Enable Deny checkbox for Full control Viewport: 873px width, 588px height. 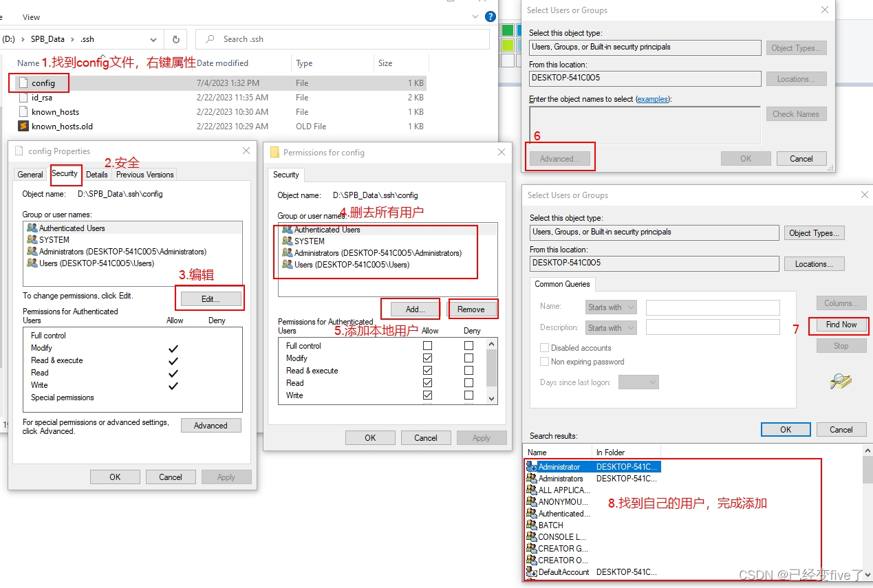[469, 346]
